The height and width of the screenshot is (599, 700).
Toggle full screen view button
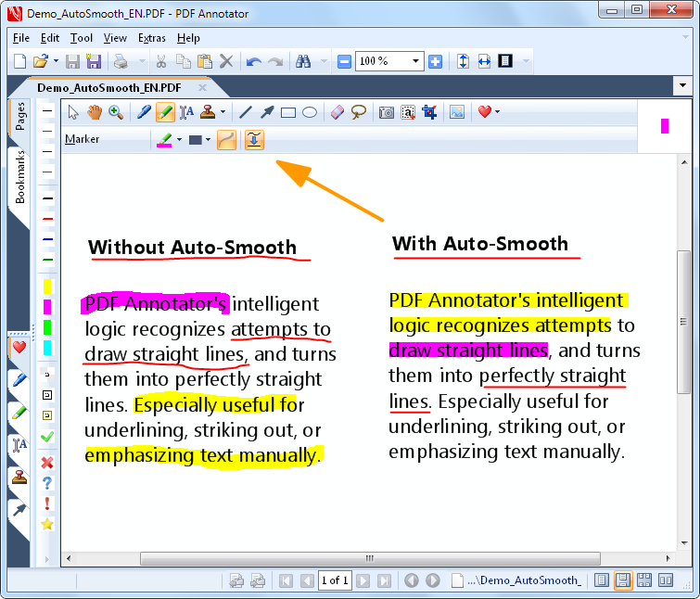(505, 61)
